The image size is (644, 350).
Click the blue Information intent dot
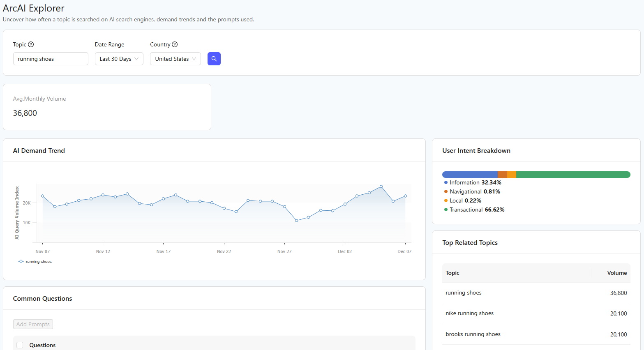(x=446, y=182)
